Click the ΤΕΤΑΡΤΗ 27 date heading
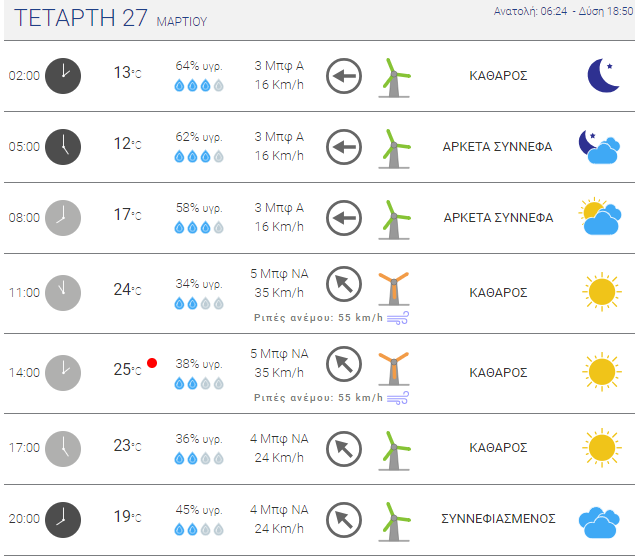The width and height of the screenshot is (635, 557). 80,17
